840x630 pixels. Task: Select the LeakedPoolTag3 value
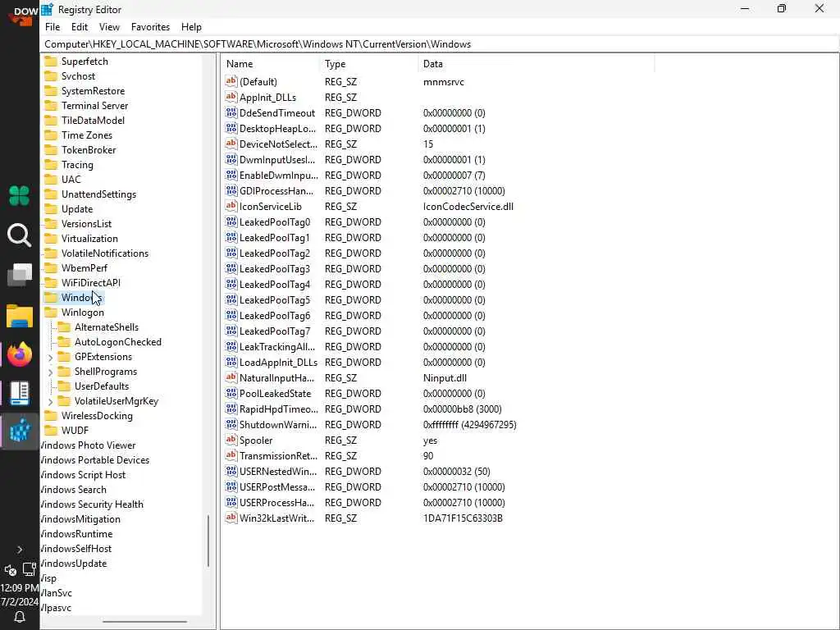pos(274,269)
